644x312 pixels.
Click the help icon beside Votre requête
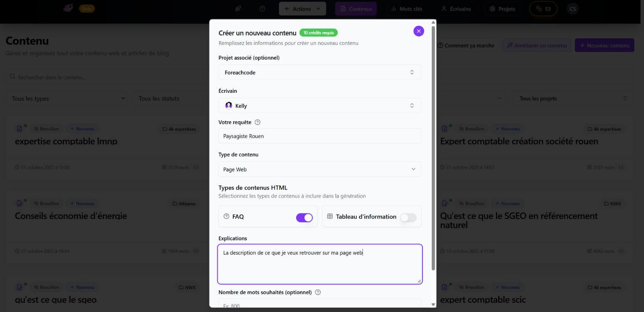[x=257, y=122]
